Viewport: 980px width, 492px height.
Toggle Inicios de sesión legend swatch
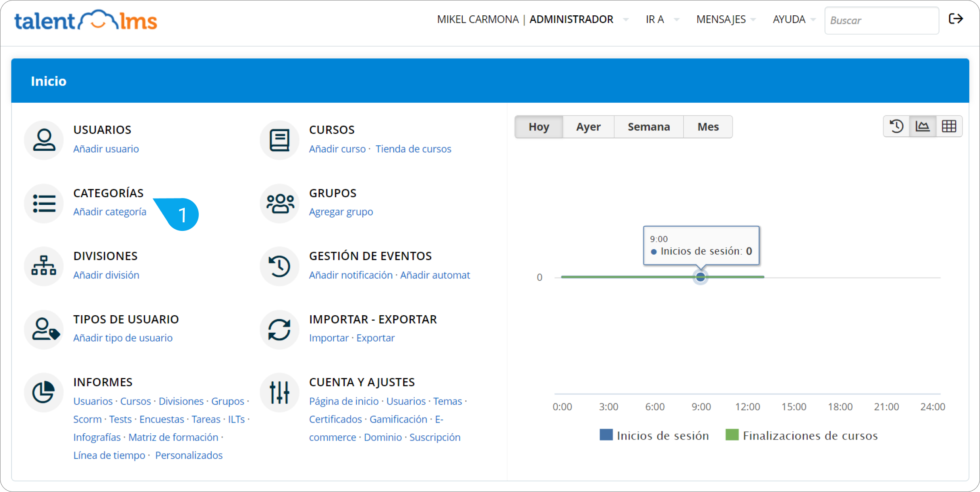(x=606, y=435)
